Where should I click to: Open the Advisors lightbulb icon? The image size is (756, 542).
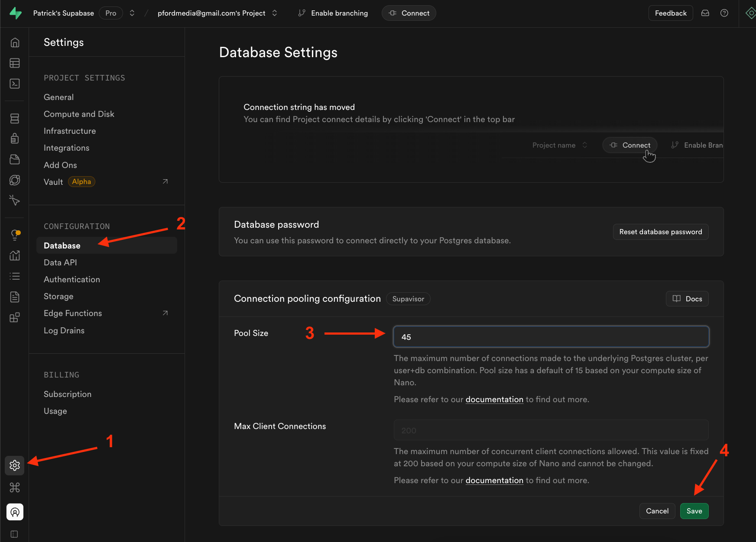pyautogui.click(x=15, y=235)
